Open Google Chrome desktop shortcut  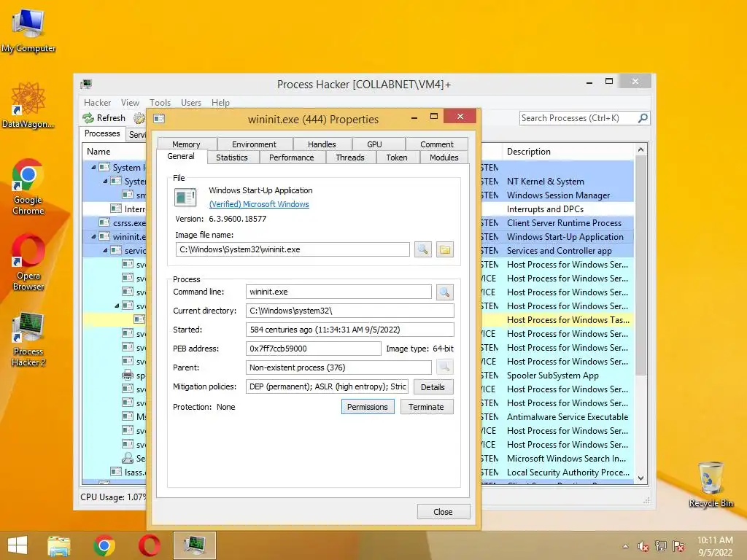[x=28, y=186]
